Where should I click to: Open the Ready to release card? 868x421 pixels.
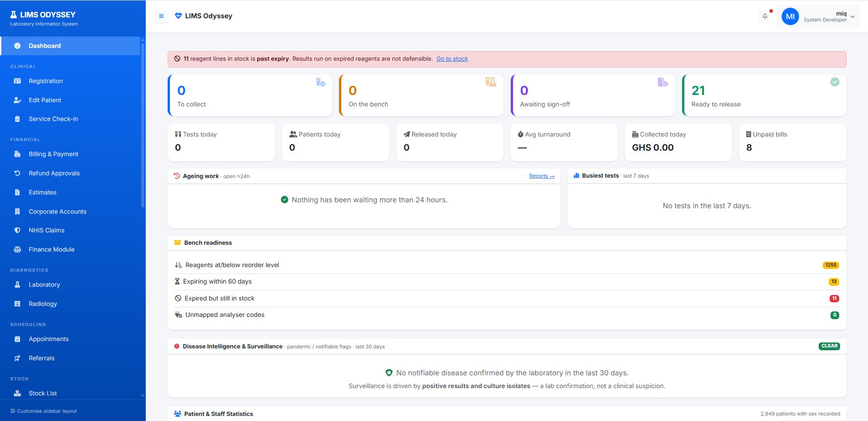[764, 95]
